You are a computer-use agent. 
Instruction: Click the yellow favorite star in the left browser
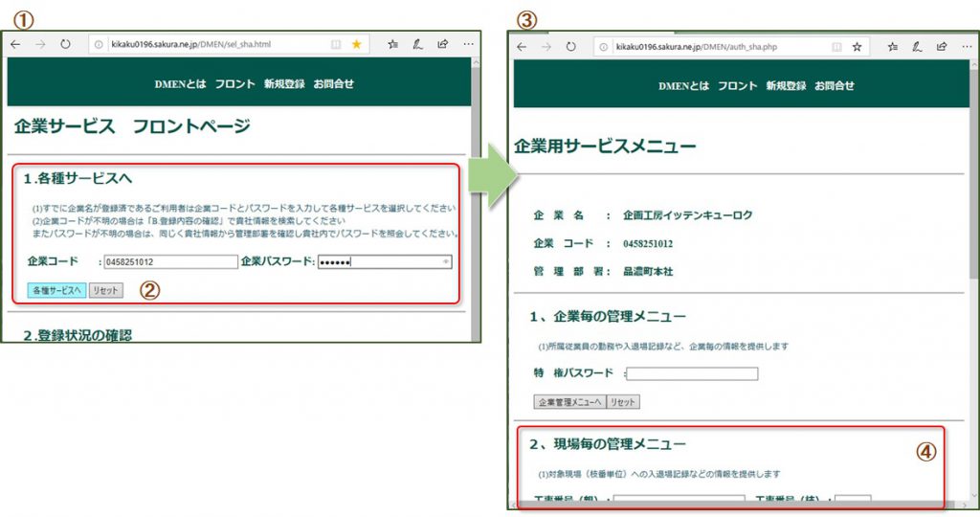356,44
